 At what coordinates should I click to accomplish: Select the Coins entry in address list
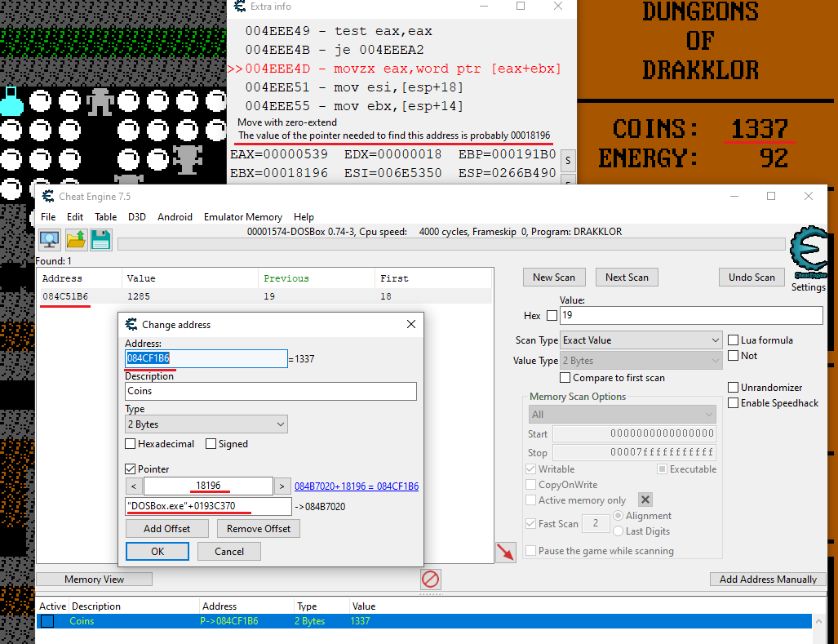tap(423, 621)
